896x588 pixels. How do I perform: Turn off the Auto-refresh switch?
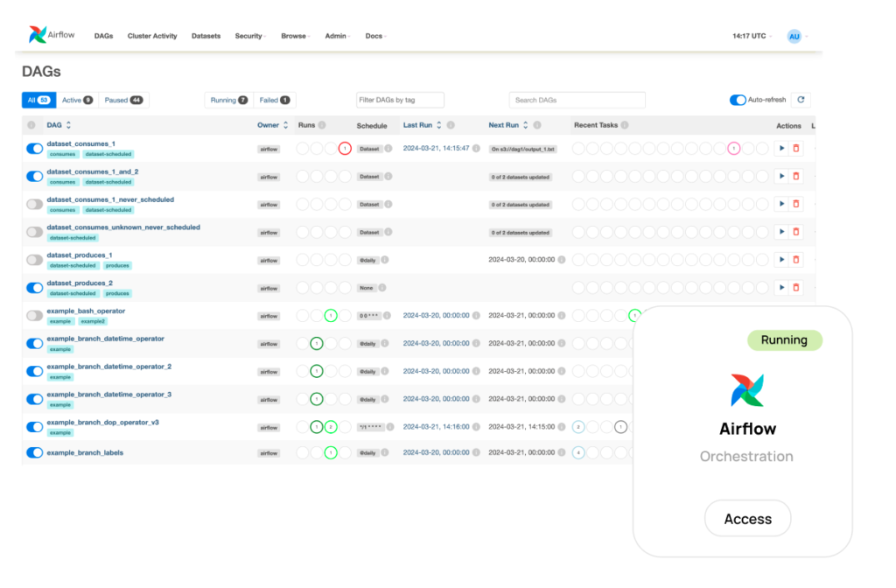[x=738, y=100]
